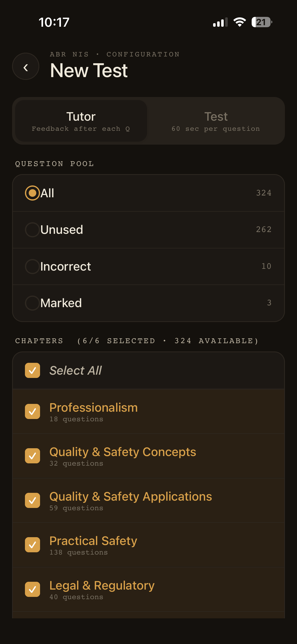This screenshot has height=644, width=297.
Task: Uncheck the Legal & Regulatory checkbox
Action: pos(32,589)
